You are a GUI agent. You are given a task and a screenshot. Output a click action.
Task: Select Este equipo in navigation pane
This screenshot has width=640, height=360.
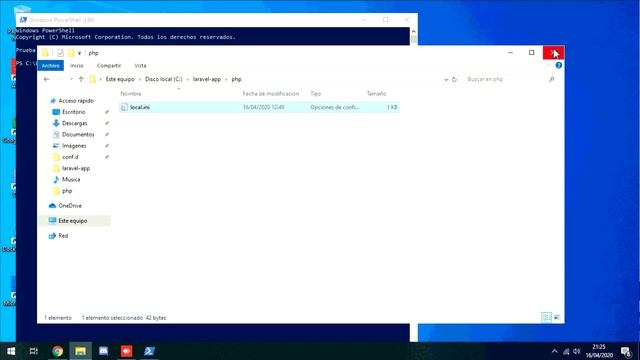(73, 221)
